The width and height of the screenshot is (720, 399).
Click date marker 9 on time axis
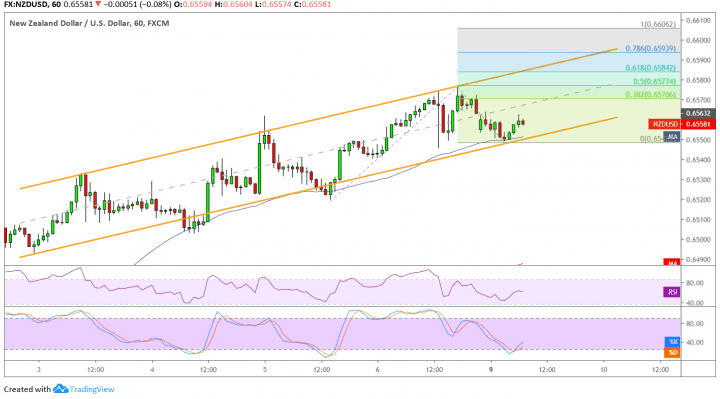pyautogui.click(x=490, y=370)
